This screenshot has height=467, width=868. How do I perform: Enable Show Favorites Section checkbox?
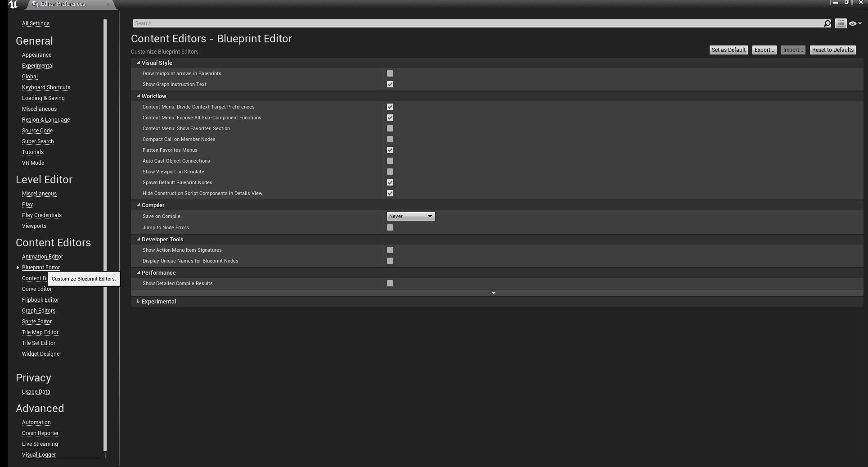(390, 128)
